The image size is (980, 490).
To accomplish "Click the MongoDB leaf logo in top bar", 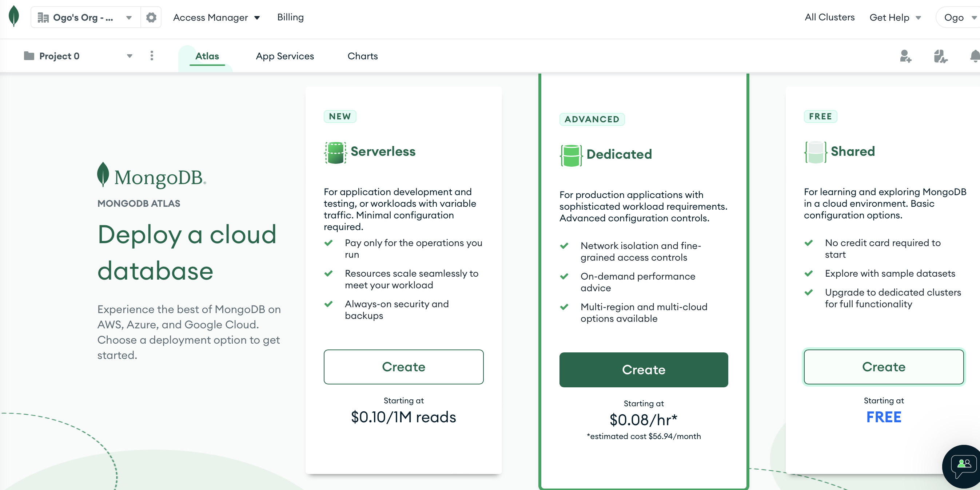I will pyautogui.click(x=14, y=16).
